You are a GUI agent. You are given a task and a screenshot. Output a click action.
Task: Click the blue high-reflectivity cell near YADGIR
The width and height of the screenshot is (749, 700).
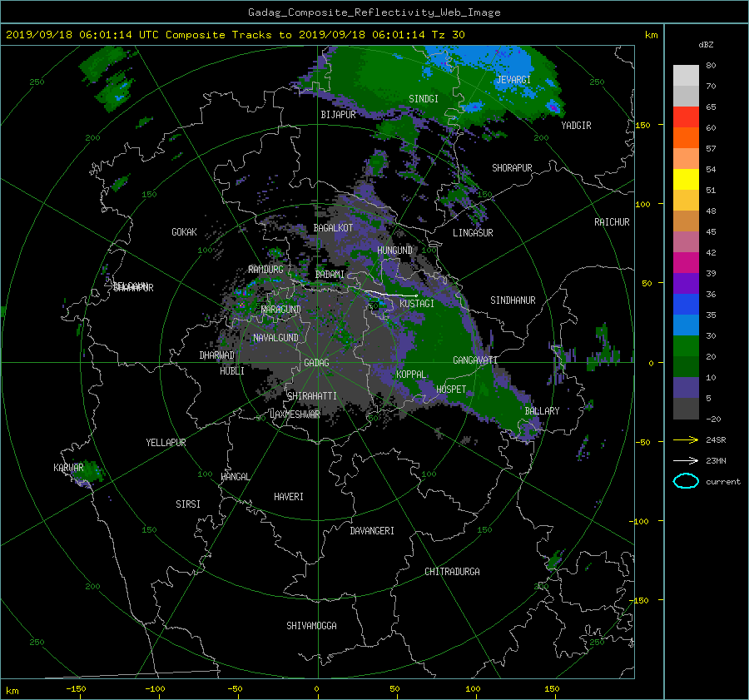[x=553, y=107]
